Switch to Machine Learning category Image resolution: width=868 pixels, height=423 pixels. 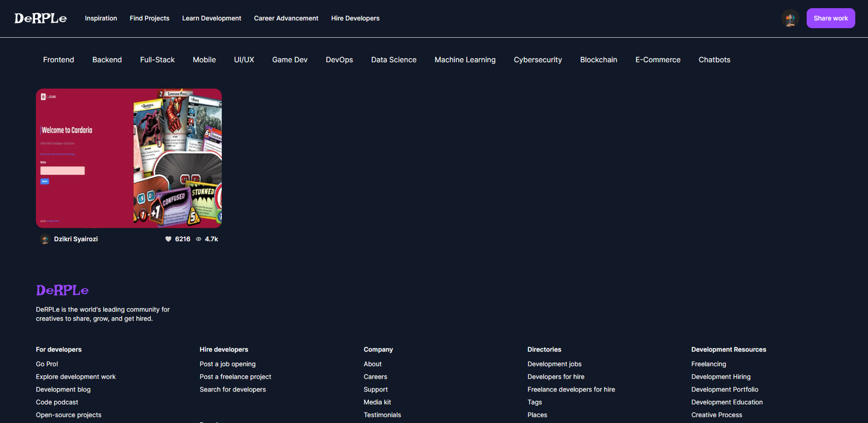coord(465,60)
